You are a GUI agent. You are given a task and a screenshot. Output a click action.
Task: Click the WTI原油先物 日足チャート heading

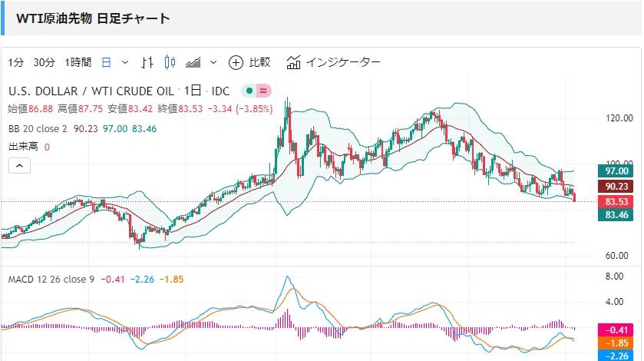click(x=93, y=18)
